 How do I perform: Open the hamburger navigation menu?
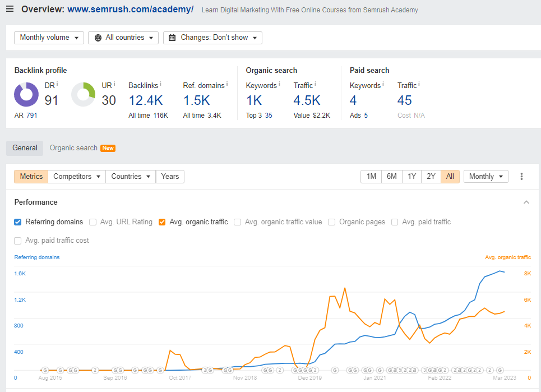click(x=10, y=9)
